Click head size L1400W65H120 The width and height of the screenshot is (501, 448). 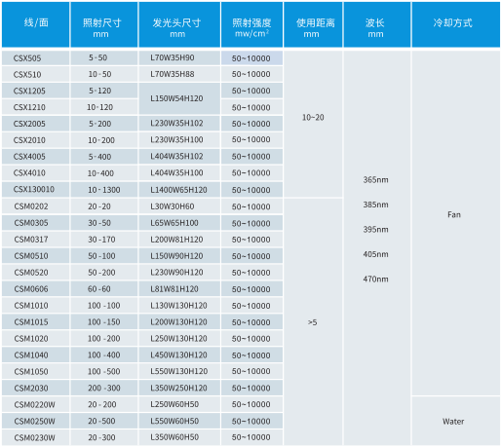pos(179,190)
